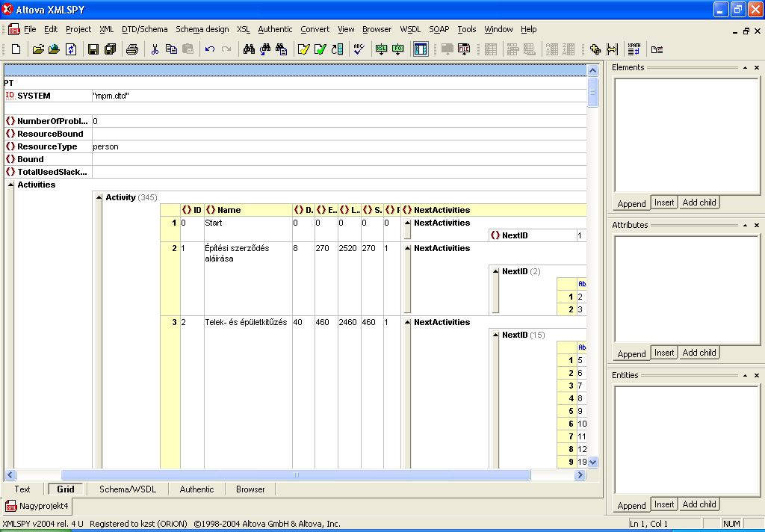Collapse the Activities node

pyautogui.click(x=10, y=185)
